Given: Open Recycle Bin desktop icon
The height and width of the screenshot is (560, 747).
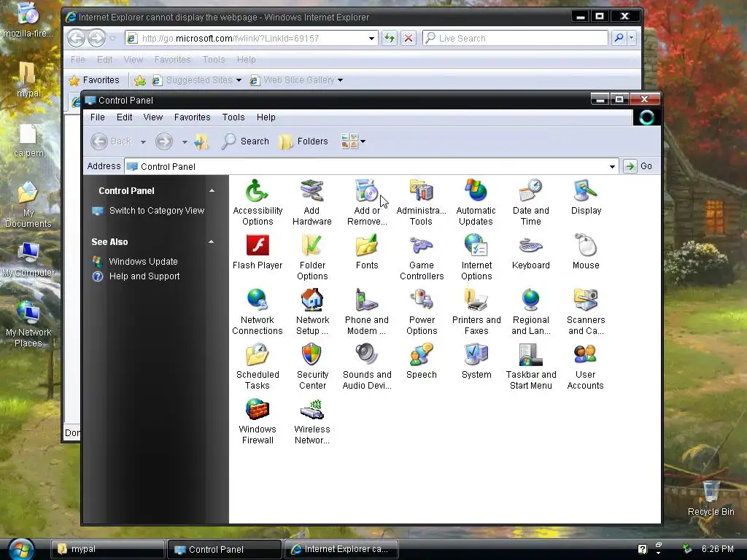Looking at the screenshot, I should click(711, 497).
